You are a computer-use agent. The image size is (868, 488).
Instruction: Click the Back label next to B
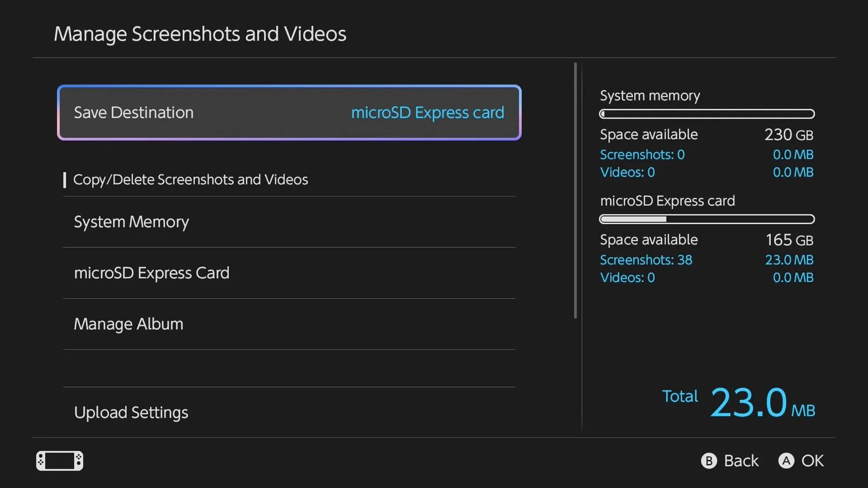point(742,460)
